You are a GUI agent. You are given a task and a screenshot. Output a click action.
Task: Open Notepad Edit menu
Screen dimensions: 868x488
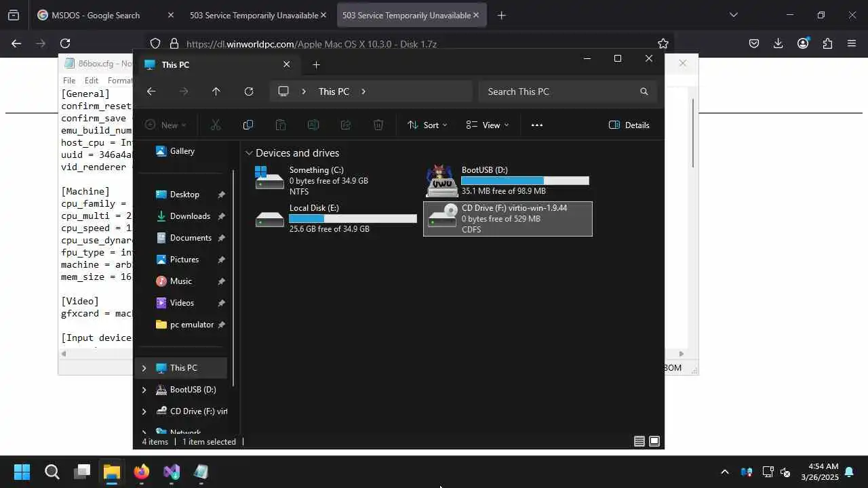click(x=92, y=80)
